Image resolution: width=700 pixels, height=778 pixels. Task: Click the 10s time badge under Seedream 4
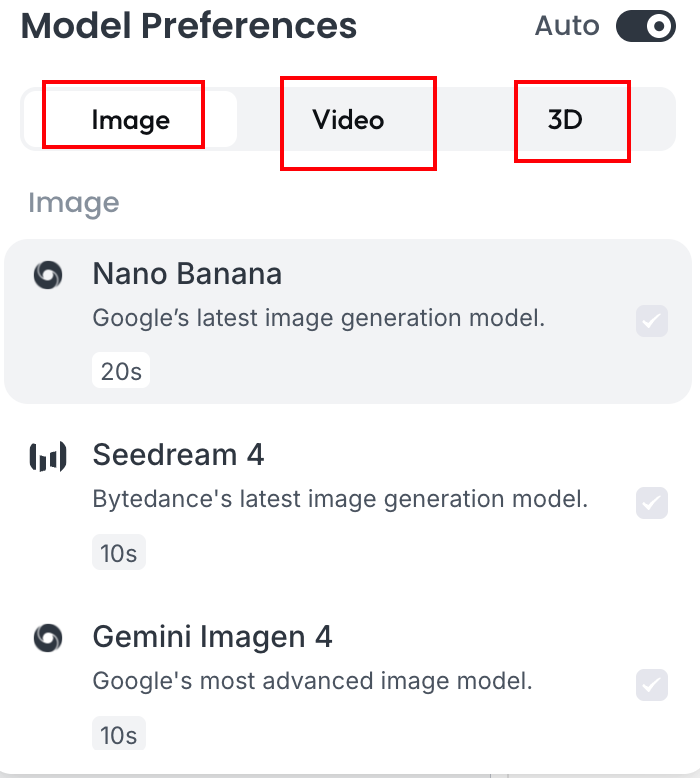tap(119, 553)
